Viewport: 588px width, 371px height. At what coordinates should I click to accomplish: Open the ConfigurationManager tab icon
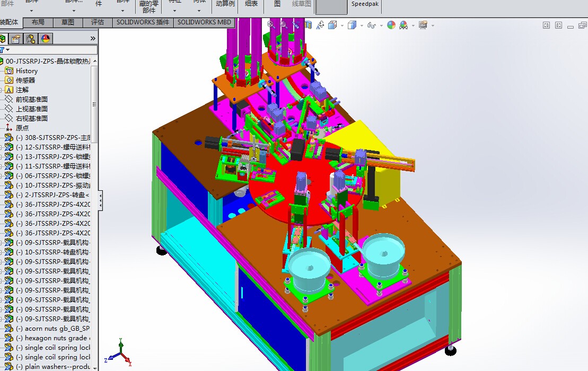31,39
